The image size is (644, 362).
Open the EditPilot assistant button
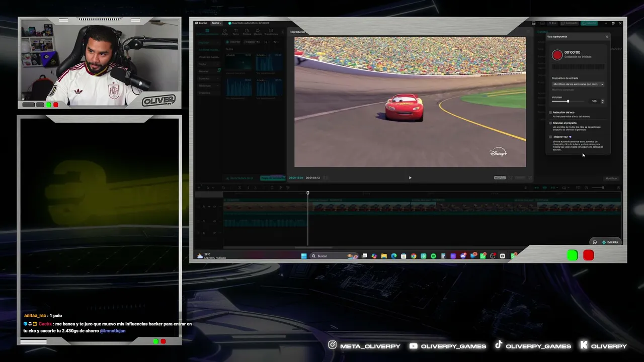click(610, 242)
